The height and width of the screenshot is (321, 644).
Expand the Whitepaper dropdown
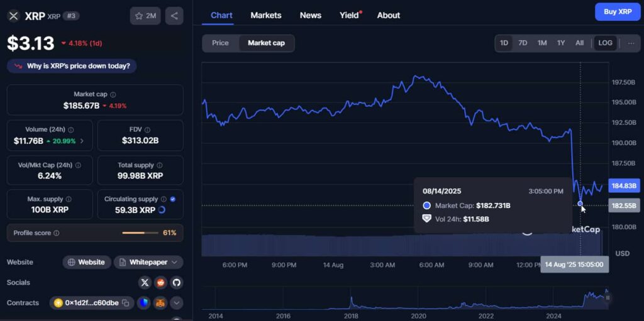click(148, 262)
